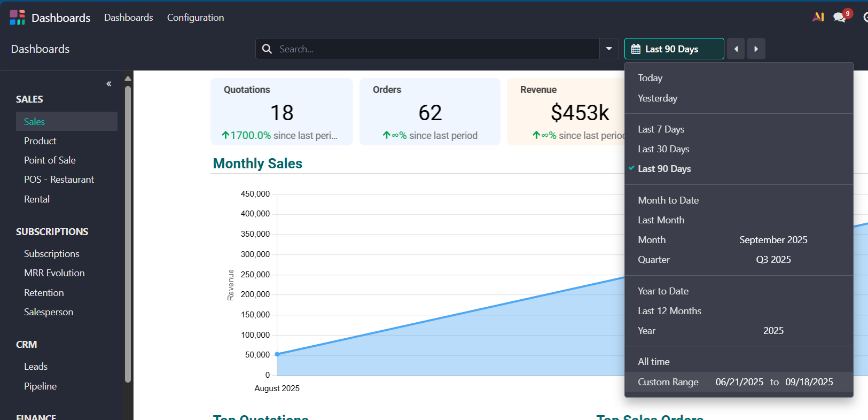Click the Odoo Dashboards app logo icon

17,18
